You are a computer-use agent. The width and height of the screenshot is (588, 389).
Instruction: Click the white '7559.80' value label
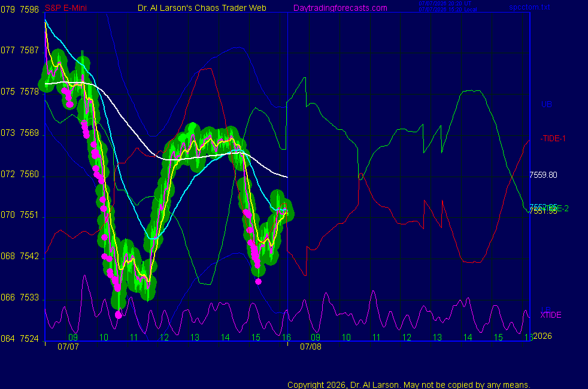click(x=543, y=175)
